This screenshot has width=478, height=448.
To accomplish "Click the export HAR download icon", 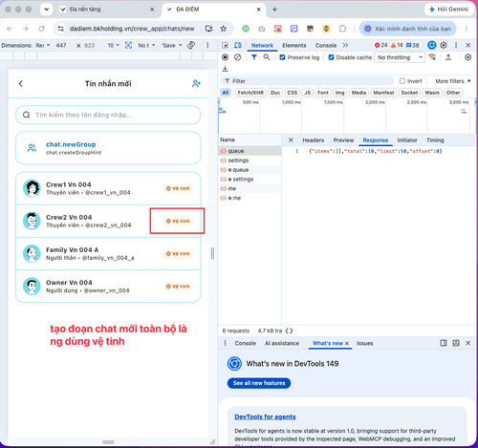I will pyautogui.click(x=225, y=69).
